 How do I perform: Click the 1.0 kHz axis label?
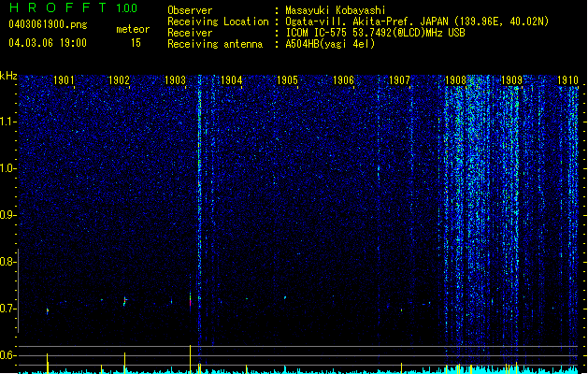tap(8, 168)
